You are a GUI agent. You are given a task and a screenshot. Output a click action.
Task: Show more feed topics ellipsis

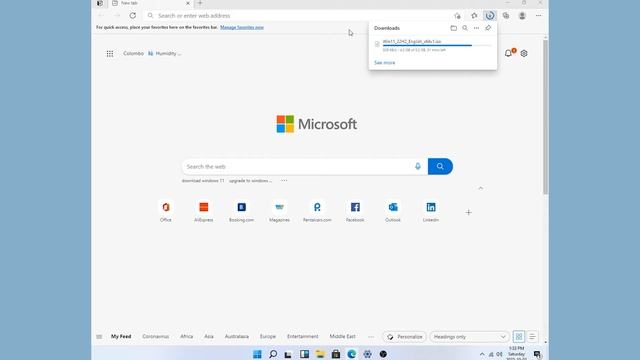(371, 337)
